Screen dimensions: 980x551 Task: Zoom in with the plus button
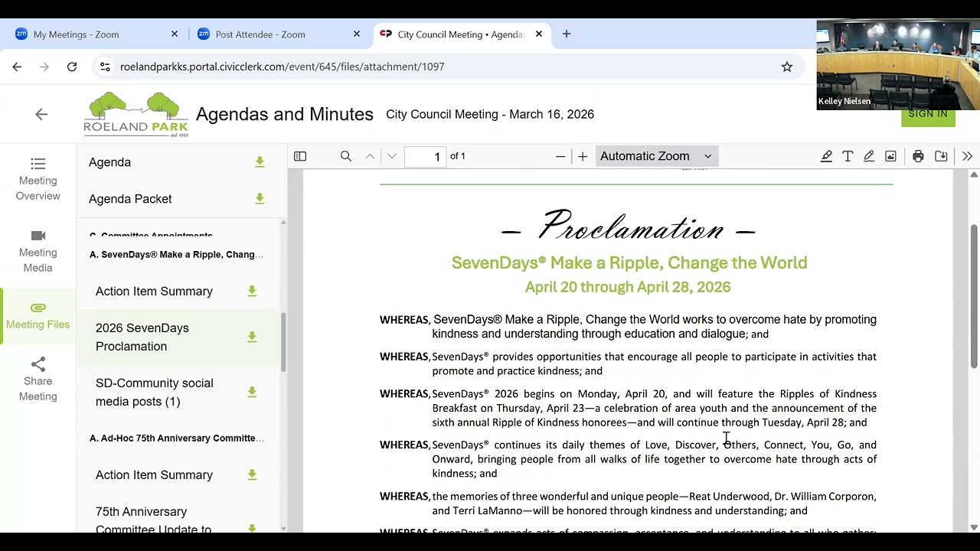click(x=583, y=156)
